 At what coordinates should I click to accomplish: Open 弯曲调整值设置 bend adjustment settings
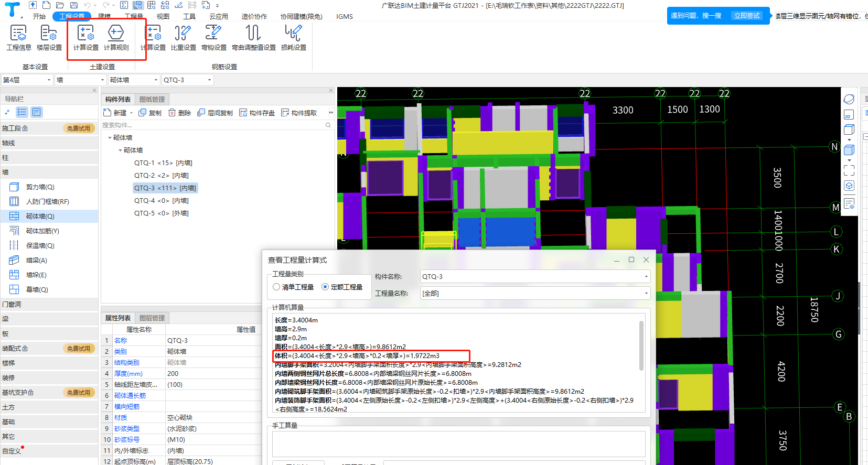coord(254,38)
